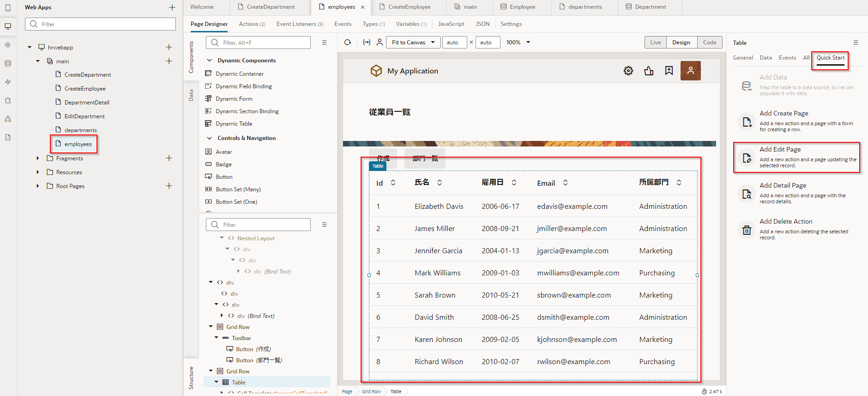Screen dimensions: 868x396
Task: Switch to the General properties tab
Action: 742,58
